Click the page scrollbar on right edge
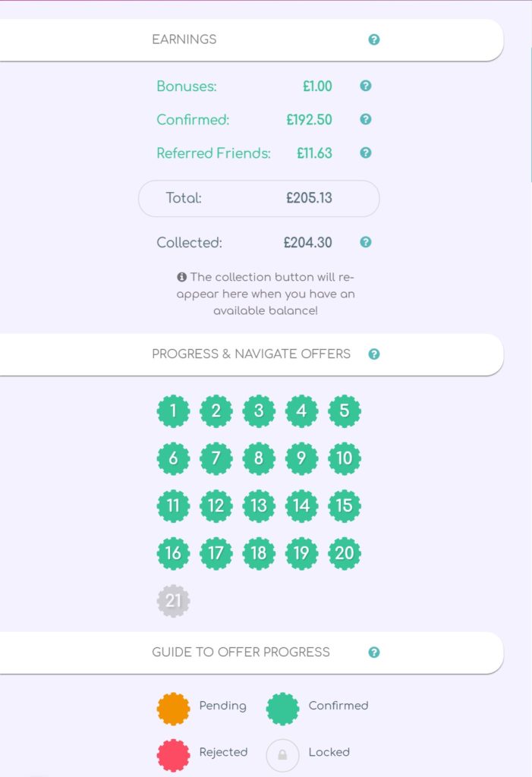The width and height of the screenshot is (532, 777). tap(530, 115)
